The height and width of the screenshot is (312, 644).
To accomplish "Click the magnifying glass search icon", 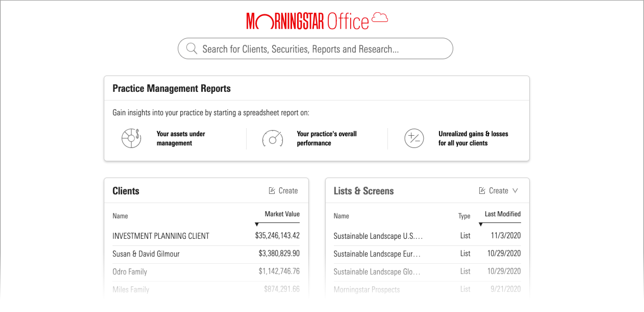I will [192, 48].
